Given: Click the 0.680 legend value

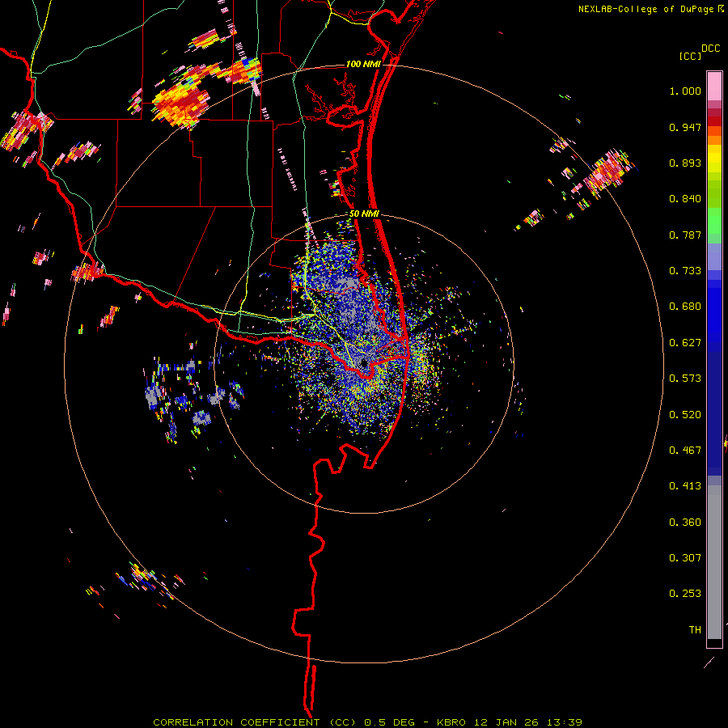Looking at the screenshot, I should click(685, 307).
